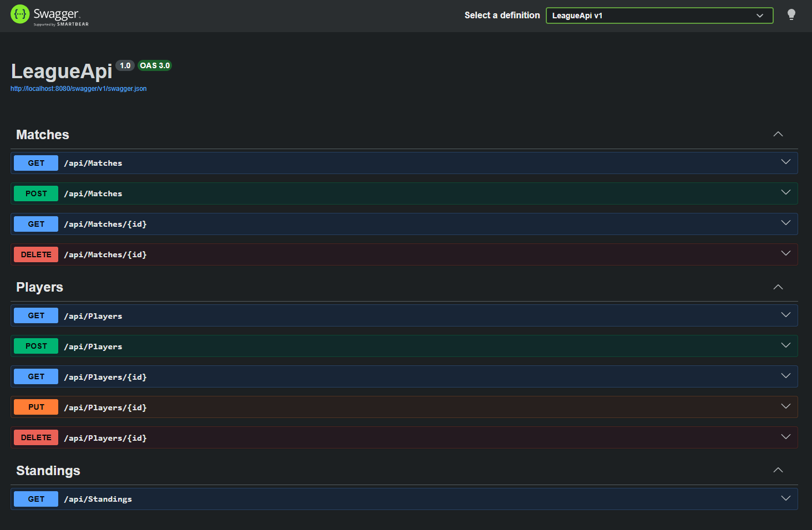Click /api/Players/{id} path in GET row
The height and width of the screenshot is (530, 812).
tap(105, 377)
